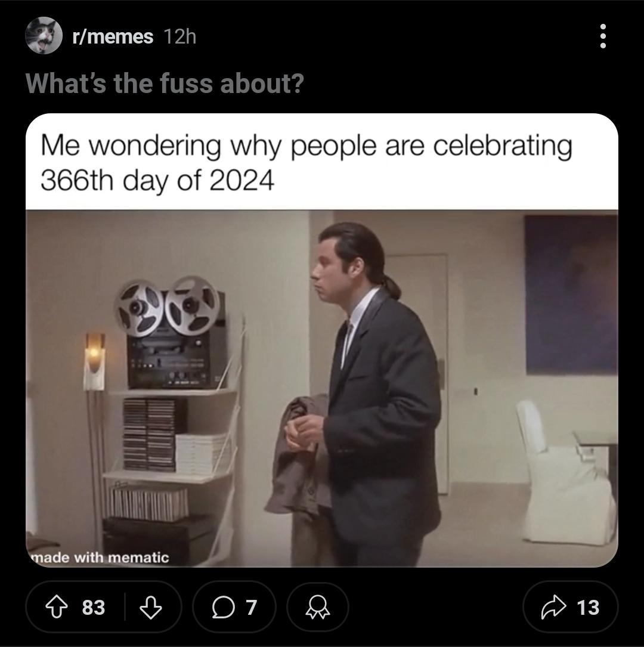644x647 pixels.
Task: Open post title What's the fuss about?
Action: [165, 83]
